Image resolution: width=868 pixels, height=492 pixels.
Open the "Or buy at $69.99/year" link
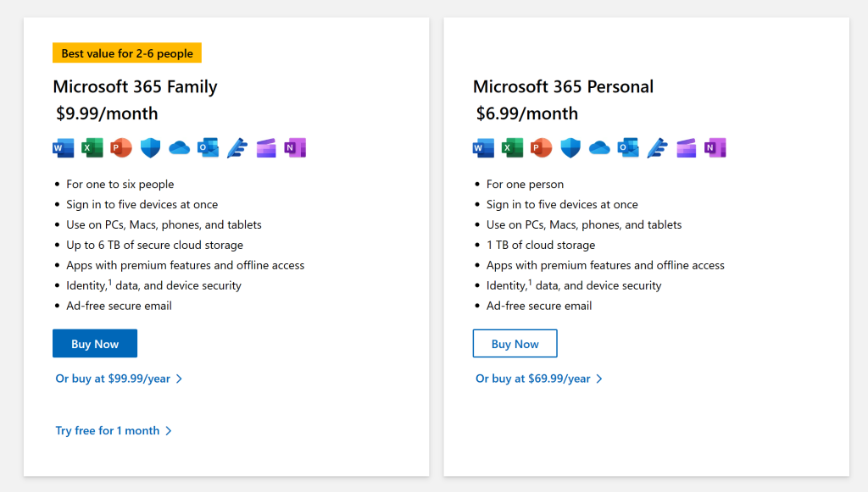click(x=539, y=379)
